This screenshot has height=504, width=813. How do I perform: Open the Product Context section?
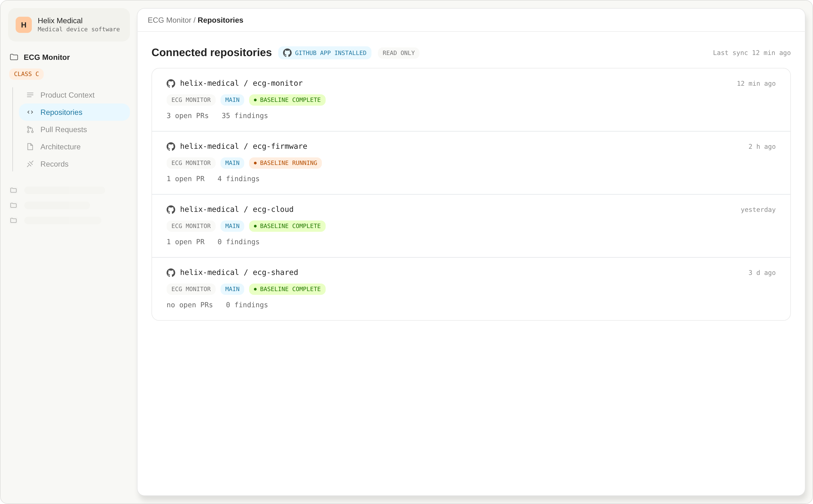point(74,95)
